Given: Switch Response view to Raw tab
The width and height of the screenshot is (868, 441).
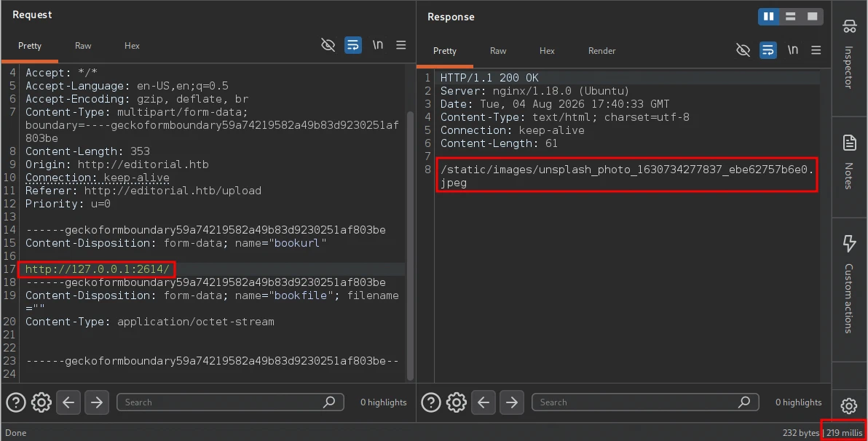Looking at the screenshot, I should click(498, 51).
